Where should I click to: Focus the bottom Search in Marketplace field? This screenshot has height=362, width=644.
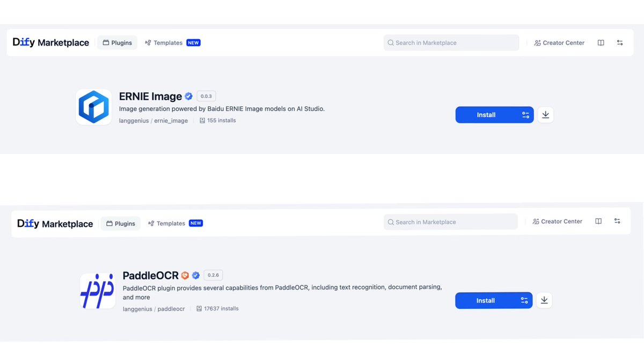451,222
